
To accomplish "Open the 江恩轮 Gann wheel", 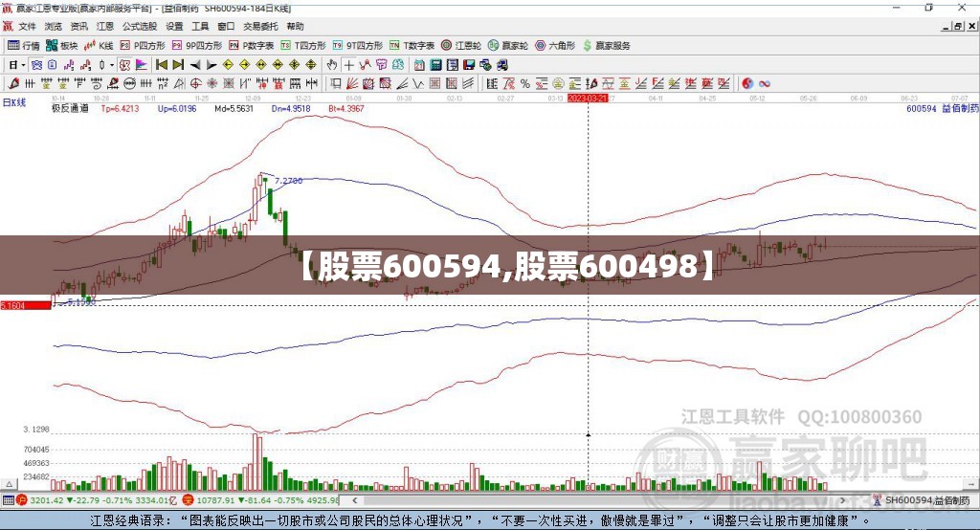I will 460,46.
